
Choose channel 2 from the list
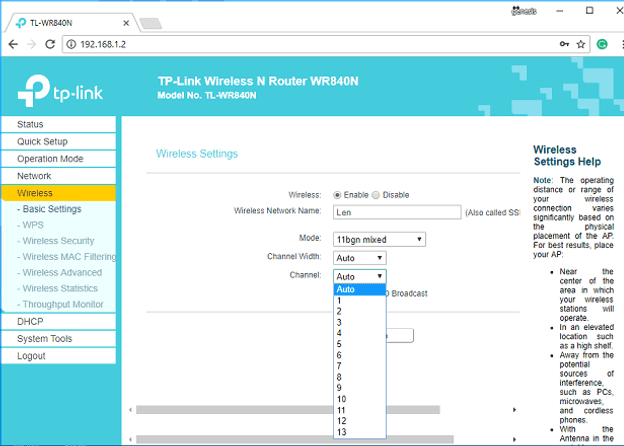pyautogui.click(x=360, y=311)
